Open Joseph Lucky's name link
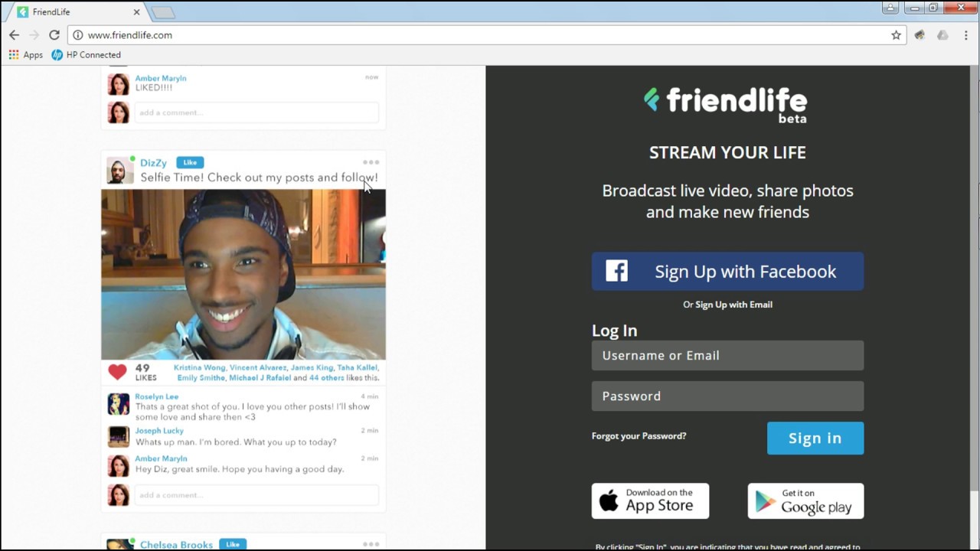 tap(159, 431)
